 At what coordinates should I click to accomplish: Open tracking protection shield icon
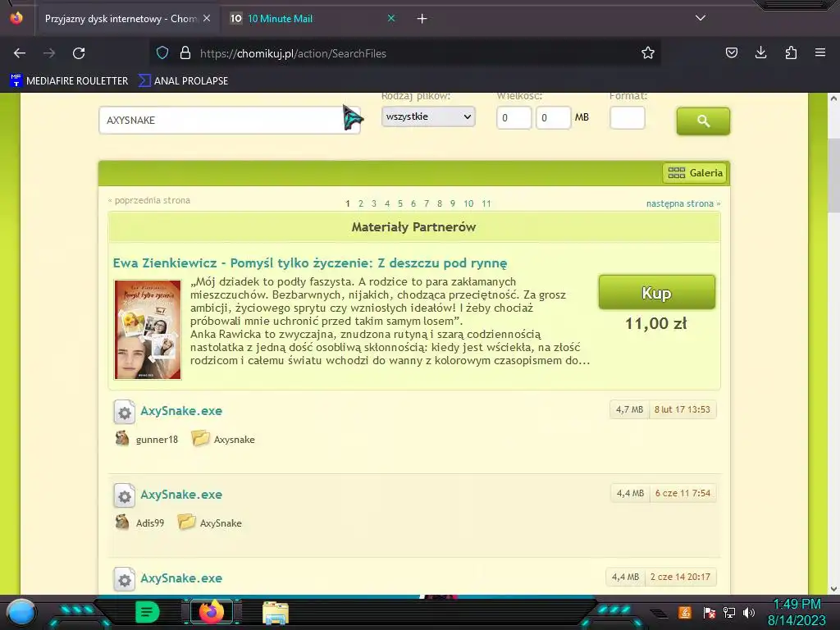[162, 53]
